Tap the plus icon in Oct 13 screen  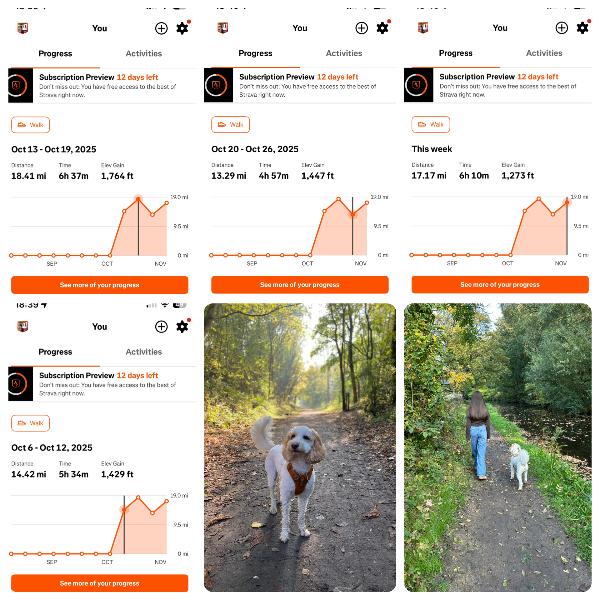coord(161,28)
